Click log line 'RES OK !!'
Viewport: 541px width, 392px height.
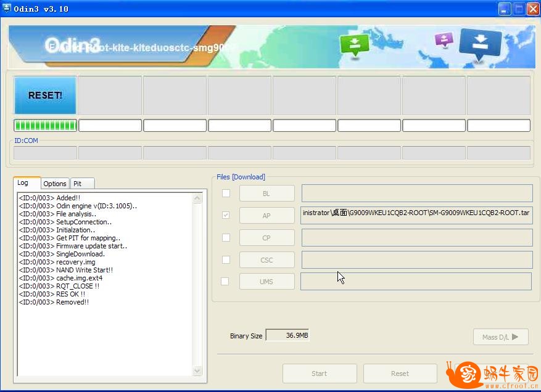[x=52, y=294]
